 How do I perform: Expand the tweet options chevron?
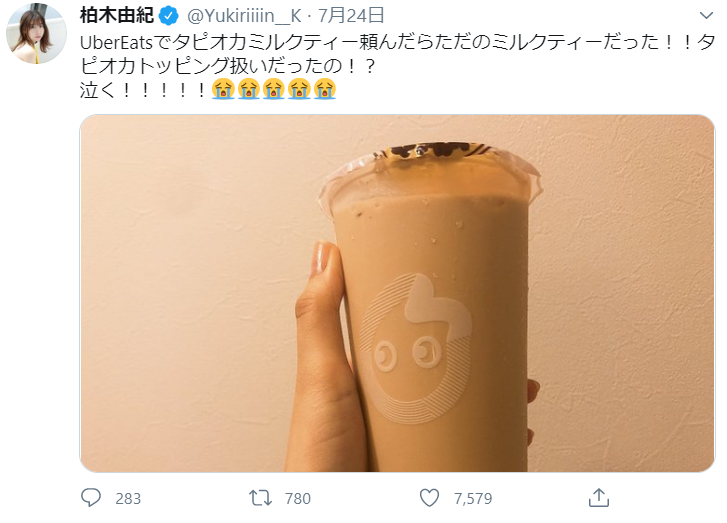(x=706, y=15)
